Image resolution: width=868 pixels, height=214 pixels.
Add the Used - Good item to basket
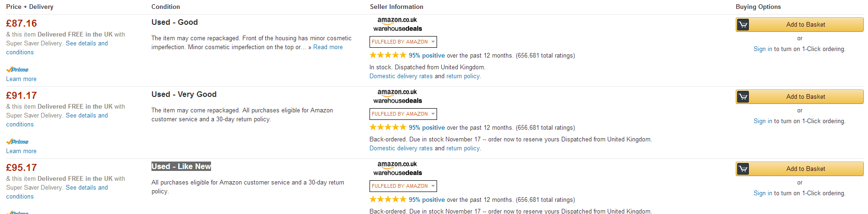tap(805, 24)
